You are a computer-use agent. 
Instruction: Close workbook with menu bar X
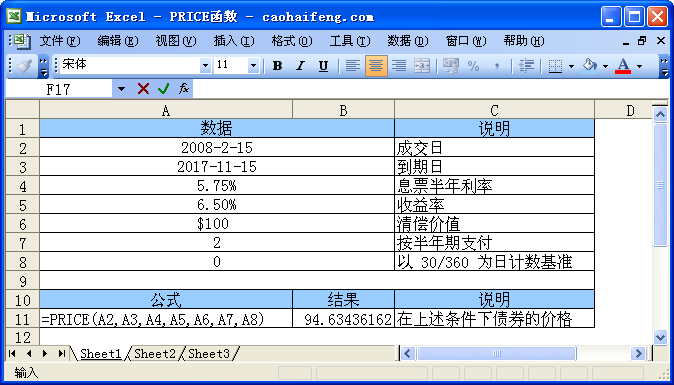(x=661, y=41)
